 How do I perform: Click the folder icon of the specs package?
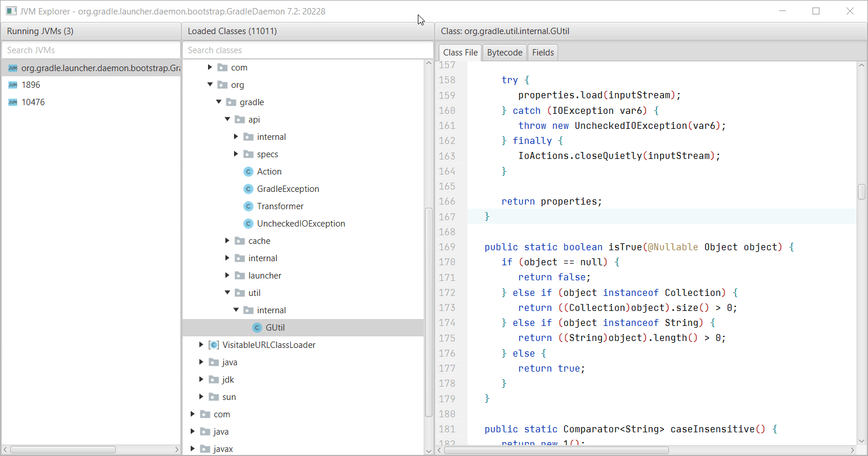(x=248, y=154)
